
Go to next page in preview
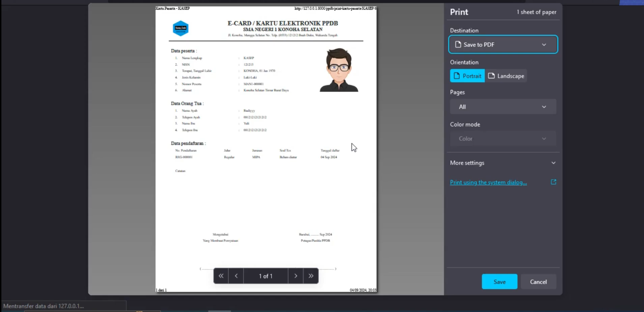point(296,276)
